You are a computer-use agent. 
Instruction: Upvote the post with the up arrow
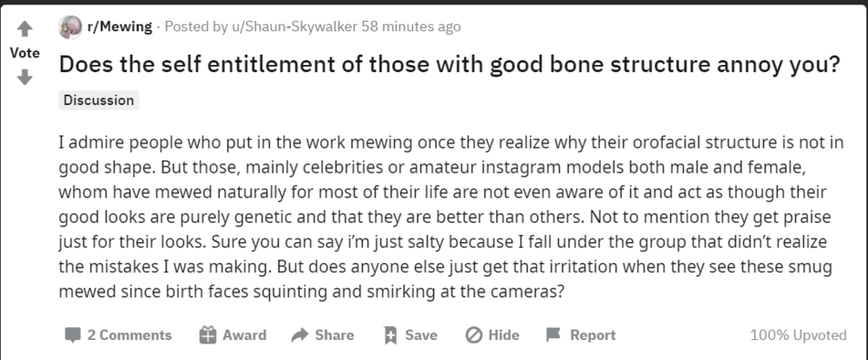click(x=24, y=29)
